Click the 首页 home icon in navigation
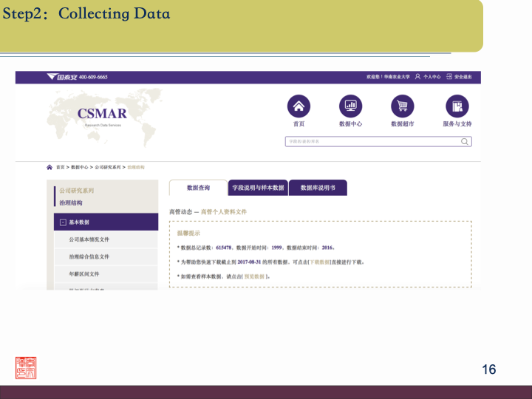532x399 pixels. click(299, 106)
